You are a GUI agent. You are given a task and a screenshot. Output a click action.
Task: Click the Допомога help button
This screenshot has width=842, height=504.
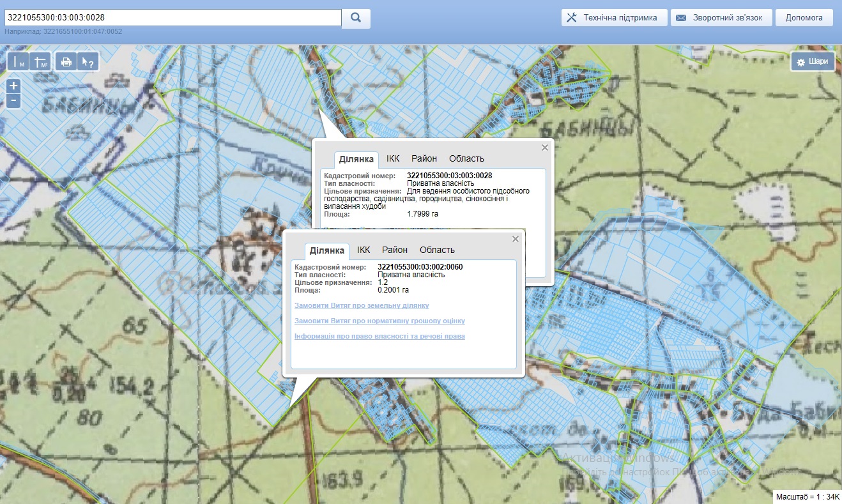click(x=804, y=17)
